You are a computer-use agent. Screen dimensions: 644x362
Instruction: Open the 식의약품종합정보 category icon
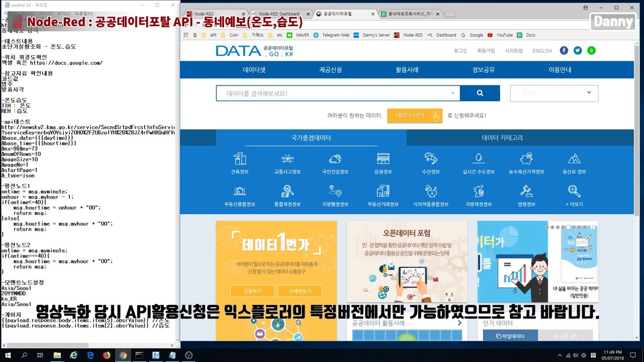[x=431, y=191]
